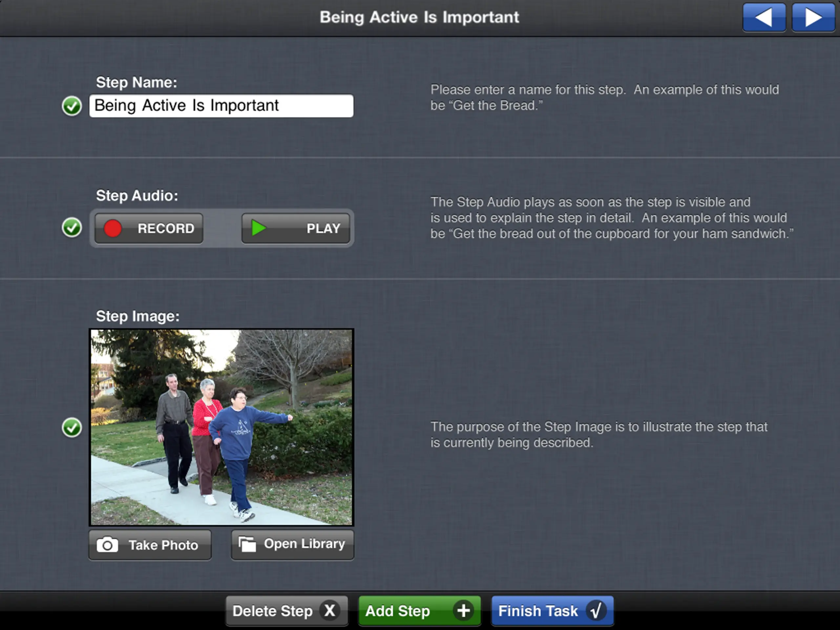The height and width of the screenshot is (630, 840).
Task: Click the Step Name: label
Action: [x=136, y=82]
